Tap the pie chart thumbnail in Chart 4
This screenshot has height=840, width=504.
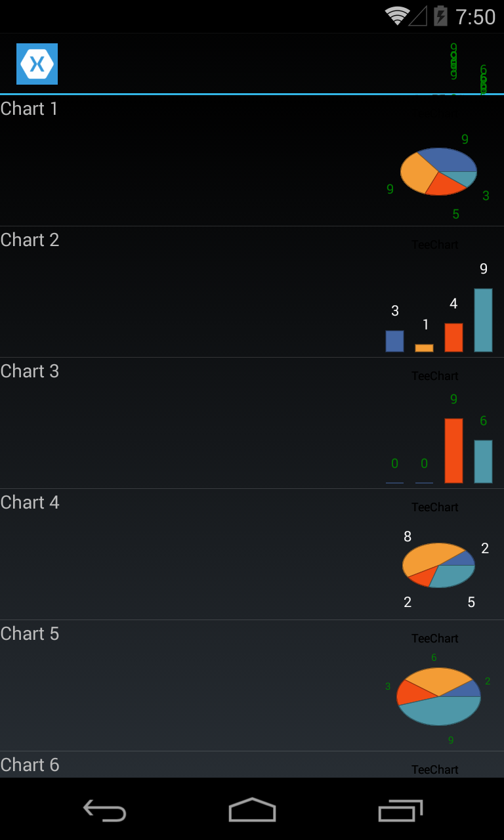pos(438,565)
